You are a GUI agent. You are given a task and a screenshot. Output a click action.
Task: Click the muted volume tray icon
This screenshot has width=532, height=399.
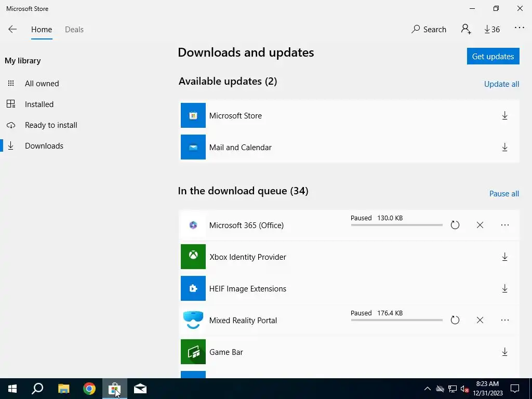464,389
